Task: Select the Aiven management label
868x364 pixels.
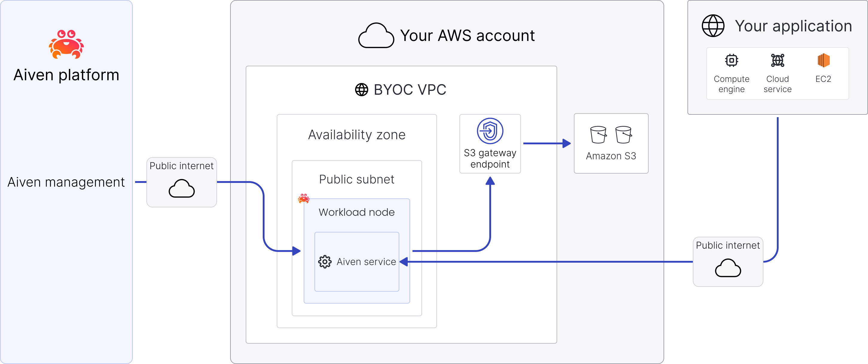Action: (x=66, y=182)
